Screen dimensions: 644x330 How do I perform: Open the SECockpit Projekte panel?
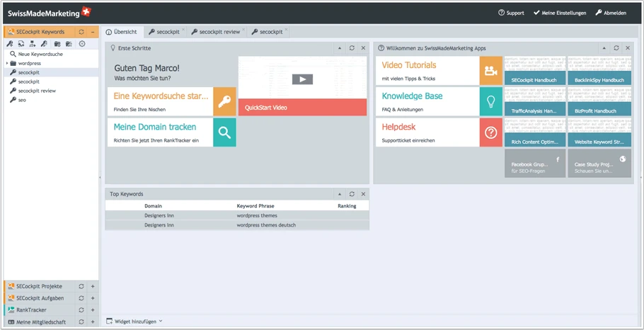point(40,286)
